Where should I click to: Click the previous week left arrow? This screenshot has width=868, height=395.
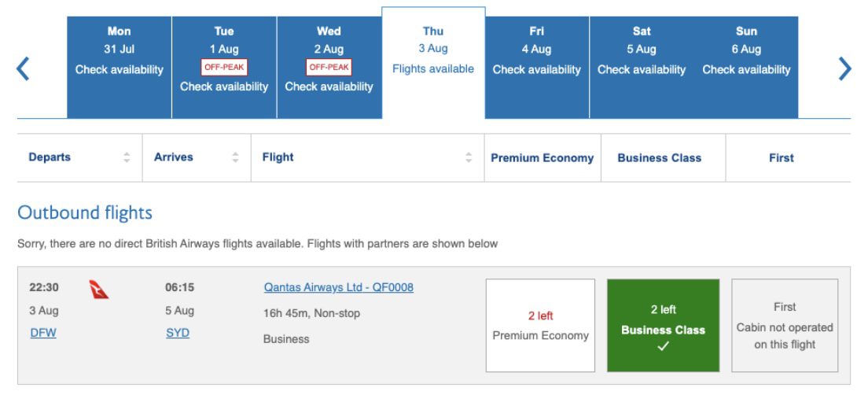pos(24,69)
